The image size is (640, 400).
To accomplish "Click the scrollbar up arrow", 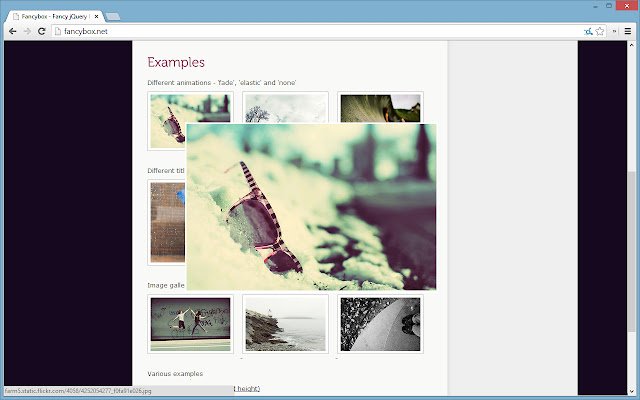I will tap(631, 45).
